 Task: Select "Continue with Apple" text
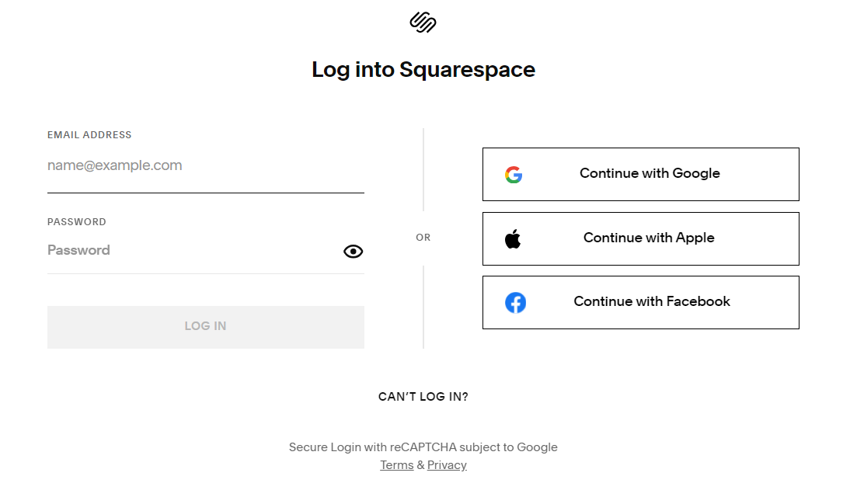click(649, 238)
